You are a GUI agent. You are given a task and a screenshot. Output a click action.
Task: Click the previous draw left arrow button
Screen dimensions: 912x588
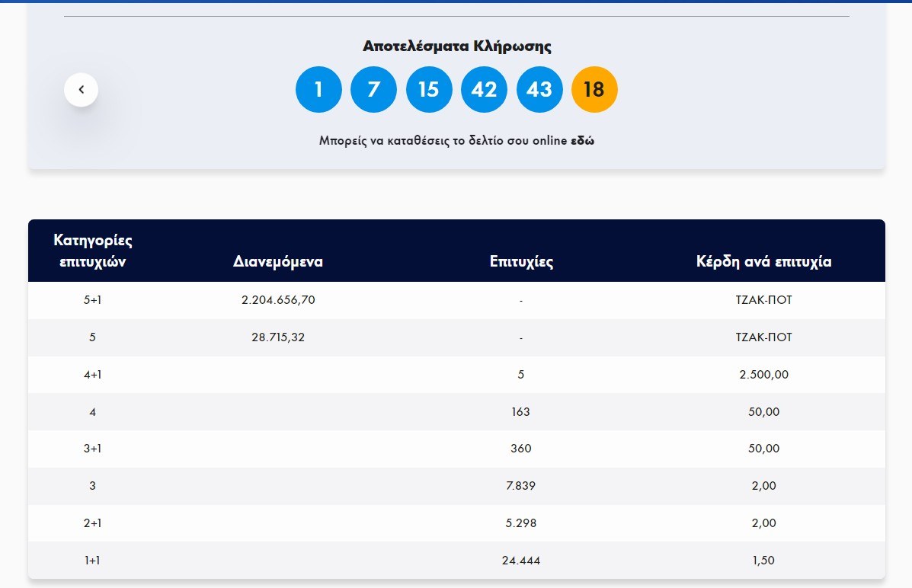[81, 90]
